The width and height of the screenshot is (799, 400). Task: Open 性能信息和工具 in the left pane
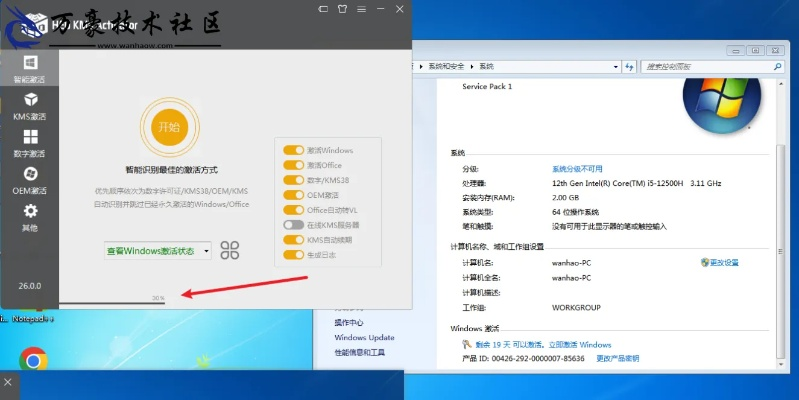click(360, 352)
